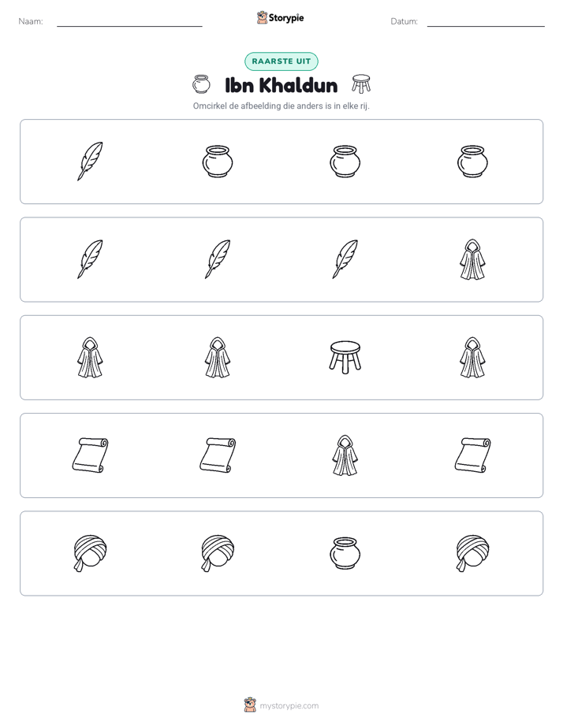The image size is (563, 728).
Task: Click the robe in the scroll row
Action: point(345,455)
